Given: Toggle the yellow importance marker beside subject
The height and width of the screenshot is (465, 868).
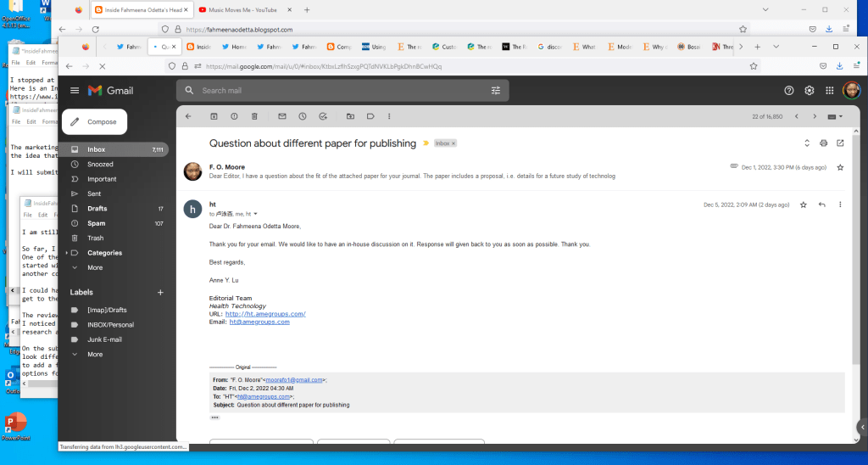Looking at the screenshot, I should (x=426, y=143).
